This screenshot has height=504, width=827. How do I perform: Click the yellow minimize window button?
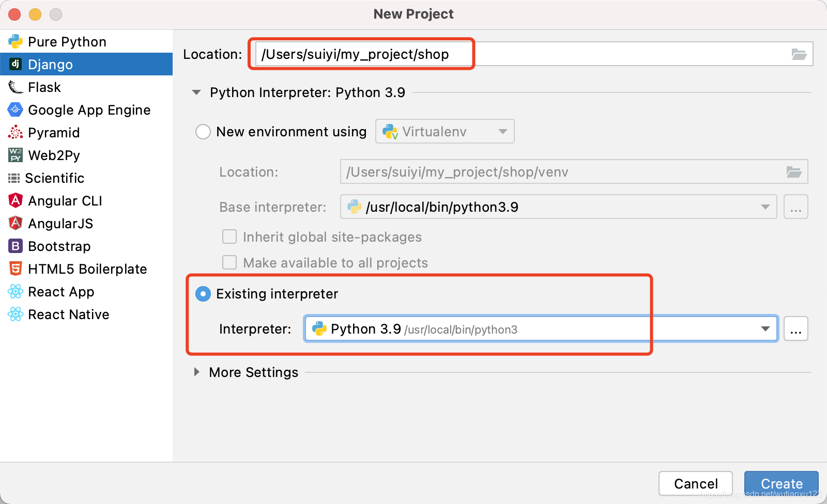(35, 14)
